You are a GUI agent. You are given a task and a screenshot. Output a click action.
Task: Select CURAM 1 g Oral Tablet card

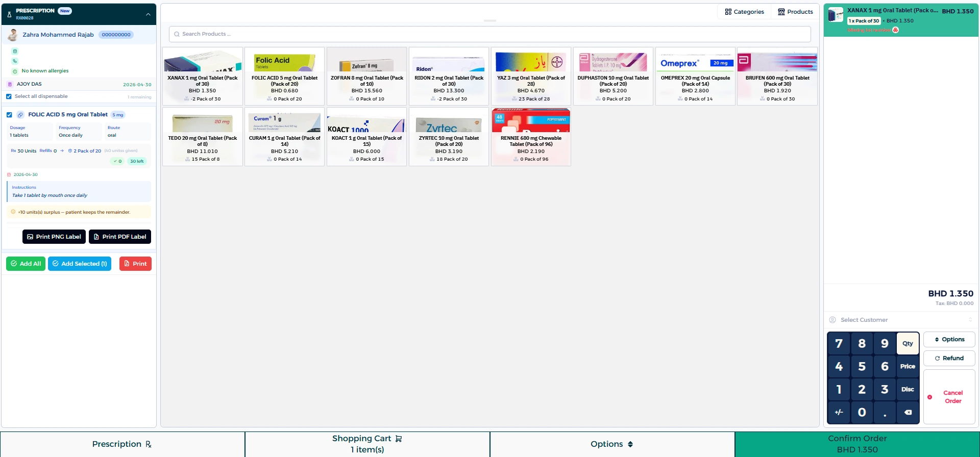coord(285,137)
